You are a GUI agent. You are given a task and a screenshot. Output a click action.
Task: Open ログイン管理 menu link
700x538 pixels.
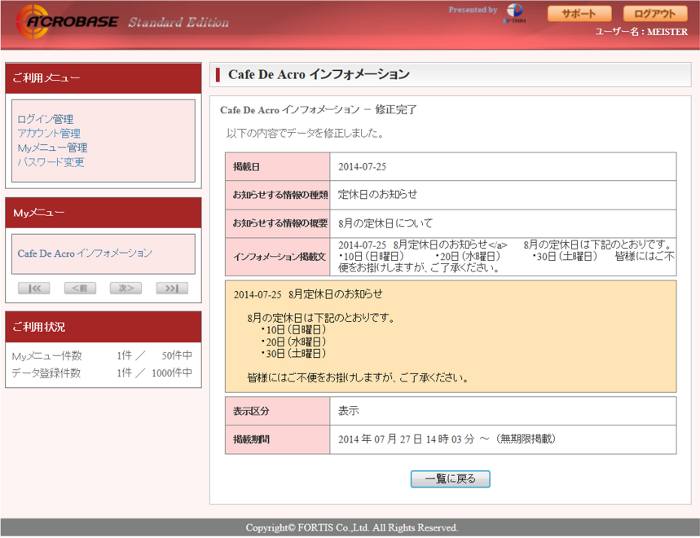coord(45,119)
